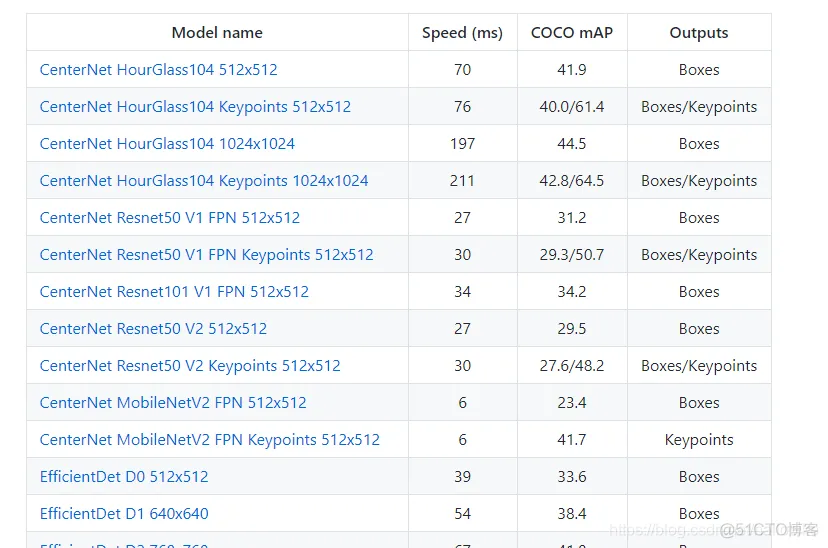The image size is (828, 548).
Task: Open CenterNet HourGlass104 Keypoints 1024x1024 link
Action: pyautogui.click(x=204, y=181)
